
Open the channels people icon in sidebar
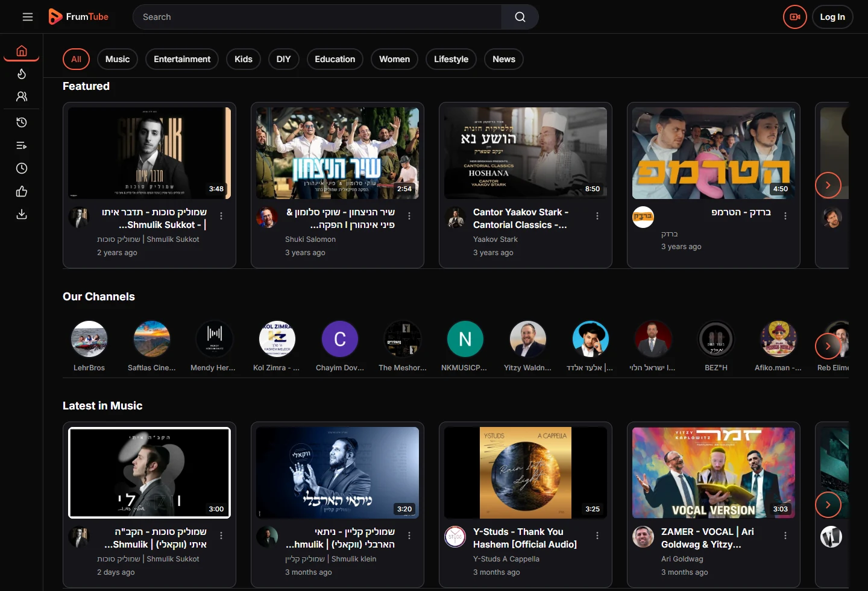22,96
